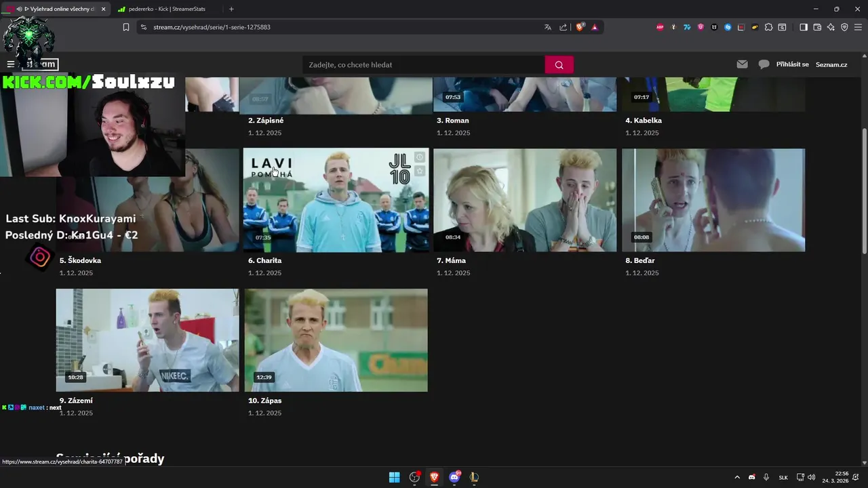Open Windows Start menu
The width and height of the screenshot is (868, 488).
pyautogui.click(x=394, y=477)
